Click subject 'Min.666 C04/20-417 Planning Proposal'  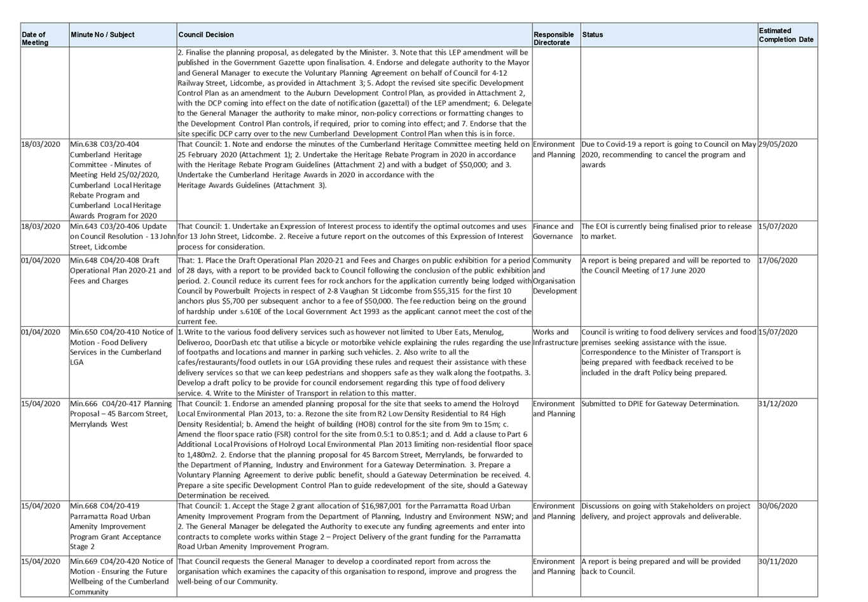click(x=121, y=414)
